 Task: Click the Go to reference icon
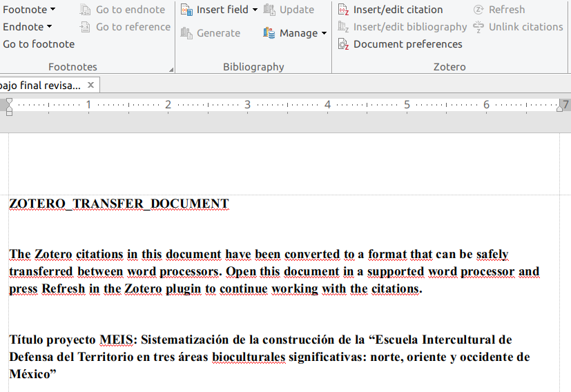pos(85,27)
